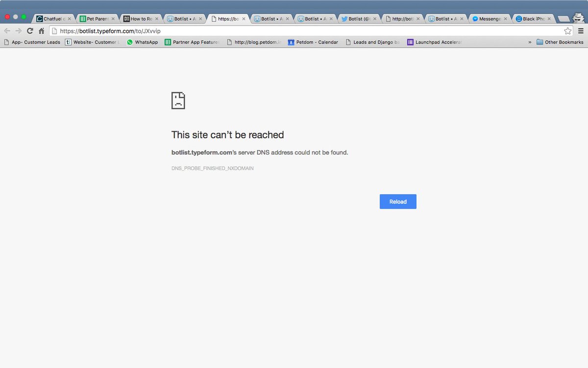Open Launchpad Accelerator bookmark

click(435, 42)
